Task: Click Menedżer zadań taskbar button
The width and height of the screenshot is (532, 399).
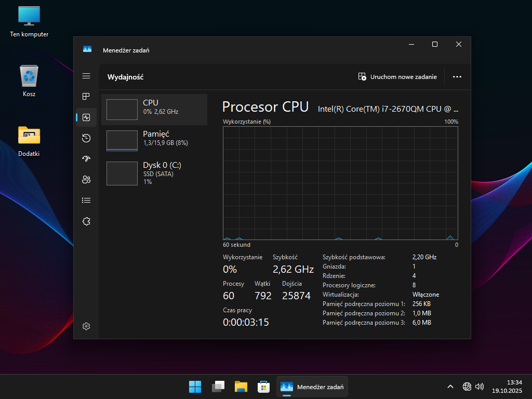Action: coord(312,387)
